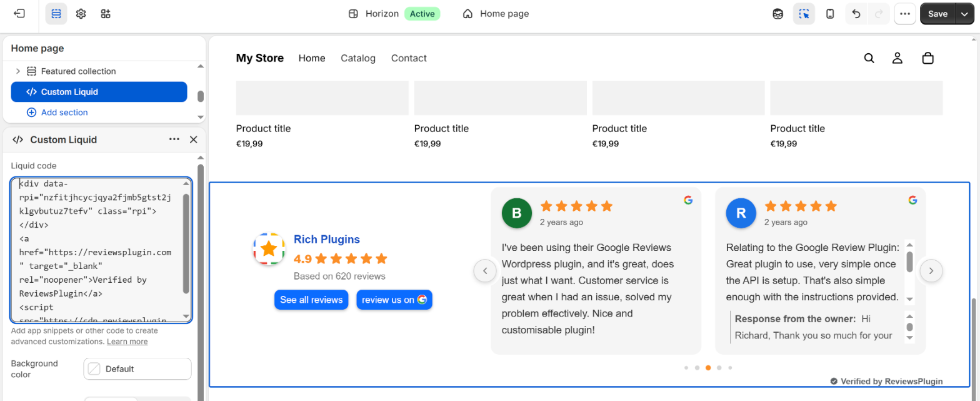Toggle the inspector selection mode
This screenshot has height=401, width=980.
pos(804,14)
